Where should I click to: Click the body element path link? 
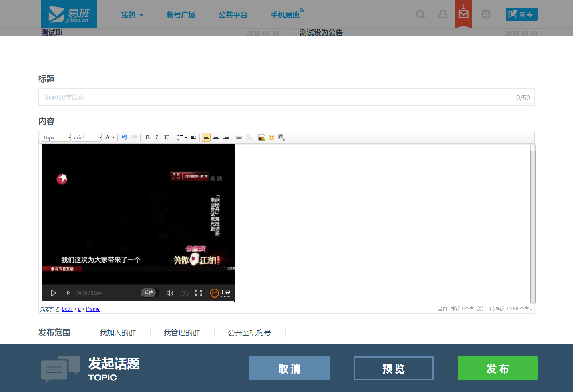pos(67,309)
